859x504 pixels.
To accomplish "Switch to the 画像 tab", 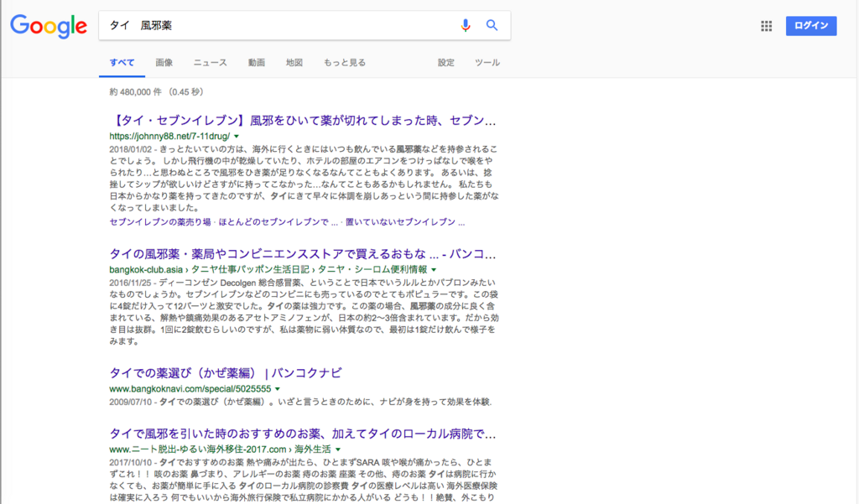I will [164, 62].
